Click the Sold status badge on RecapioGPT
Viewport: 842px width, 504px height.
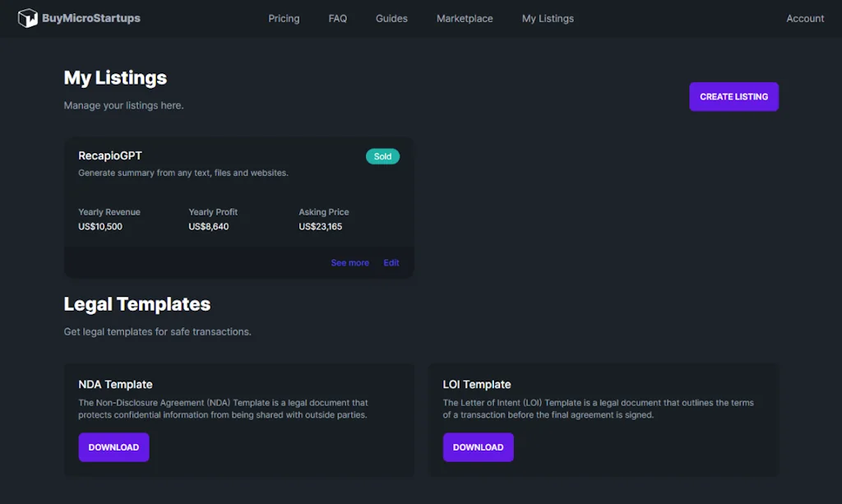382,155
